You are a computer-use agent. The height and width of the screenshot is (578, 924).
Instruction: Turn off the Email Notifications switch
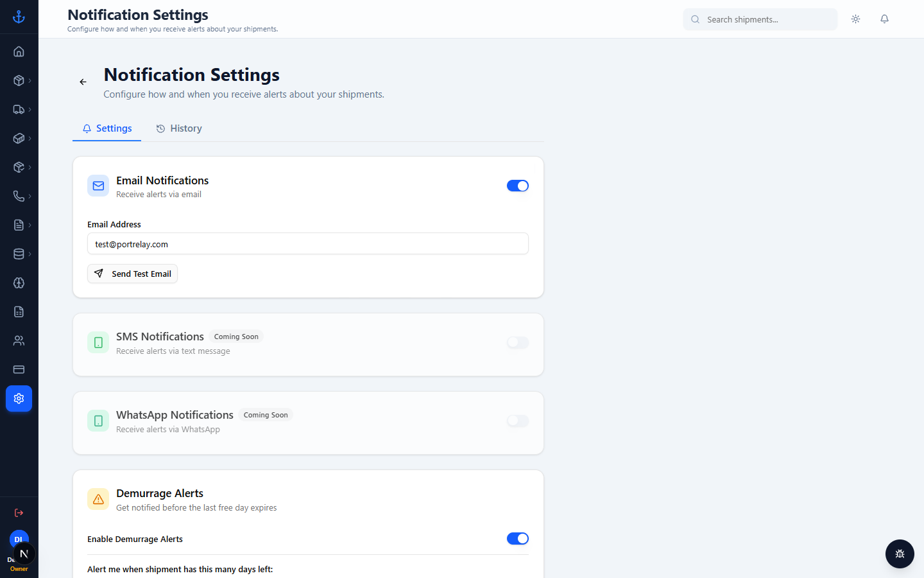tap(518, 186)
